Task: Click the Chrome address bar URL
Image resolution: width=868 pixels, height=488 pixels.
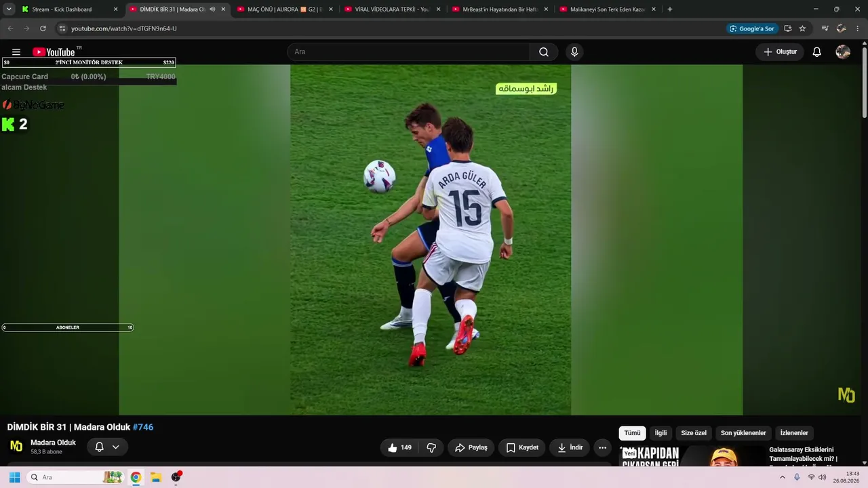Action: [x=124, y=28]
